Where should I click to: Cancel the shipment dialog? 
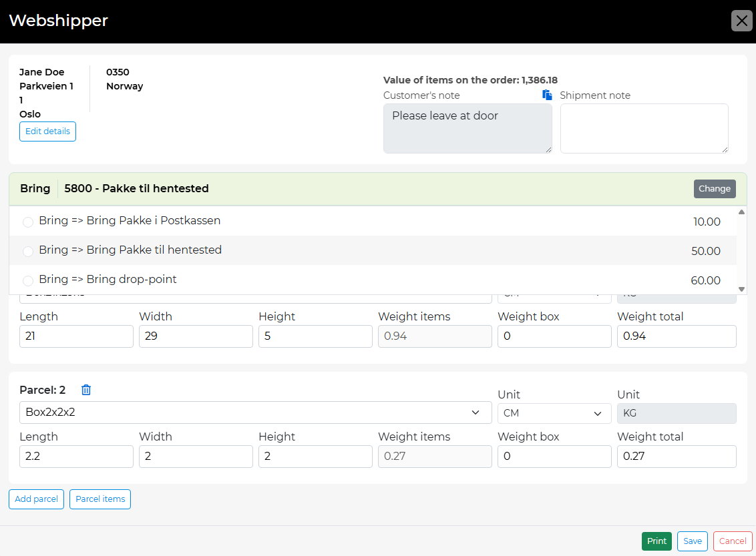click(x=732, y=541)
